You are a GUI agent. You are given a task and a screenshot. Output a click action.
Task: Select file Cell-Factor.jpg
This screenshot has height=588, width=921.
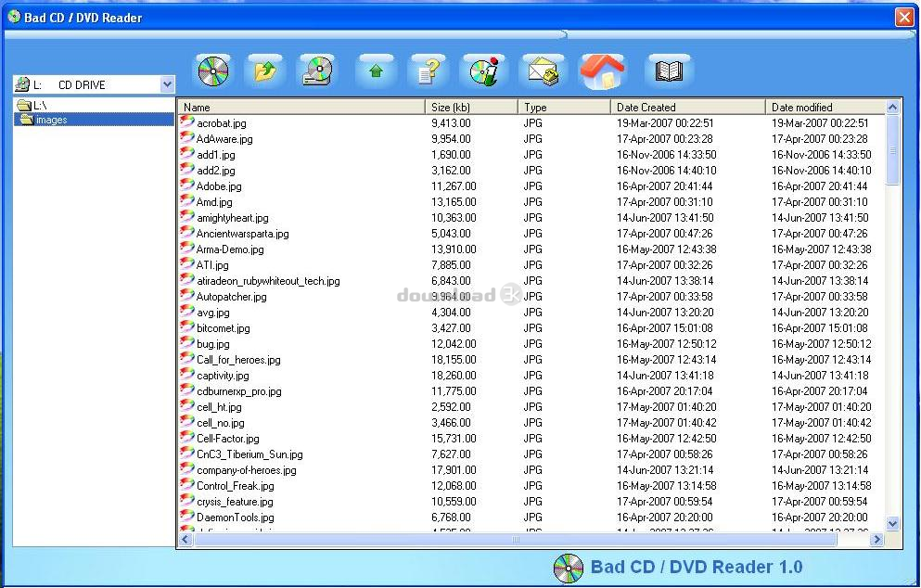click(x=228, y=439)
